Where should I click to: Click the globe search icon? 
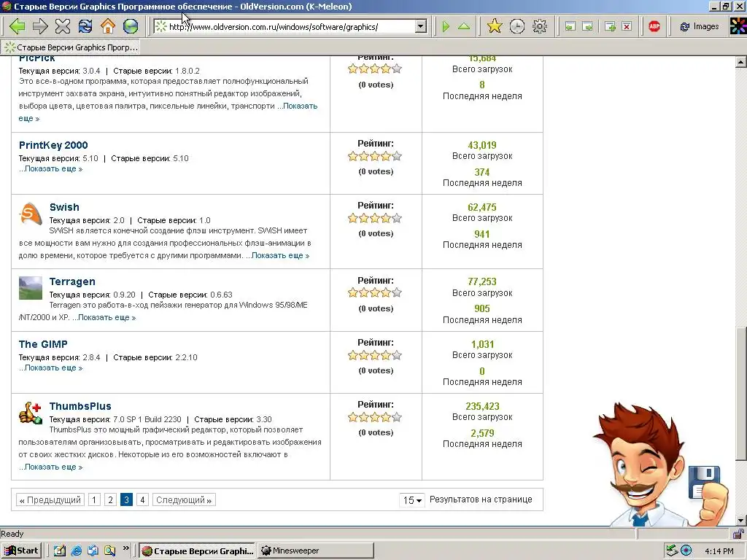tap(131, 26)
